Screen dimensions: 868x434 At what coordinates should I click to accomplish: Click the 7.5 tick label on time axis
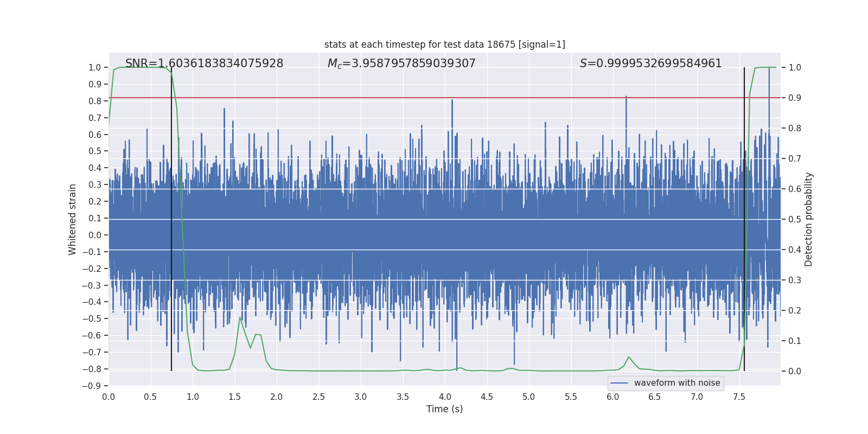(x=739, y=397)
